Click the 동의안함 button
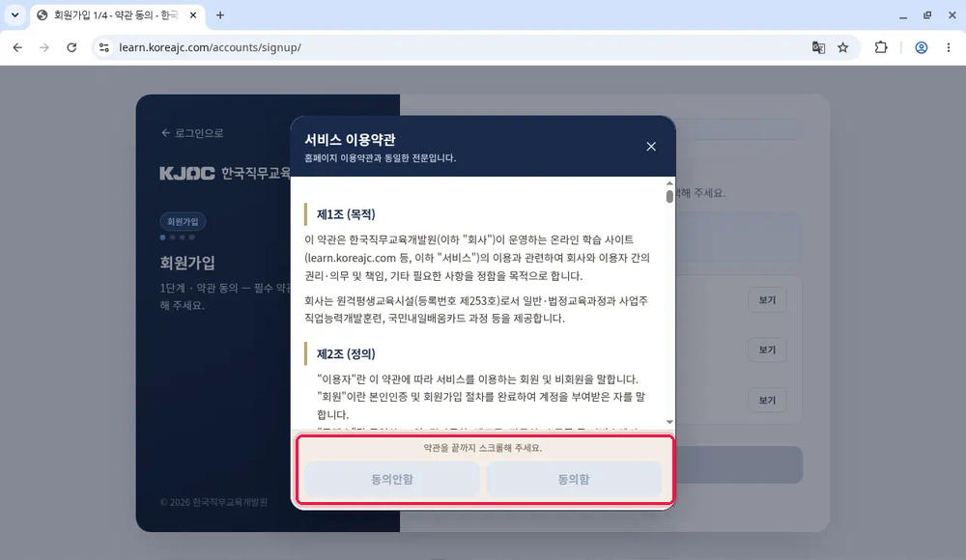 [x=392, y=479]
